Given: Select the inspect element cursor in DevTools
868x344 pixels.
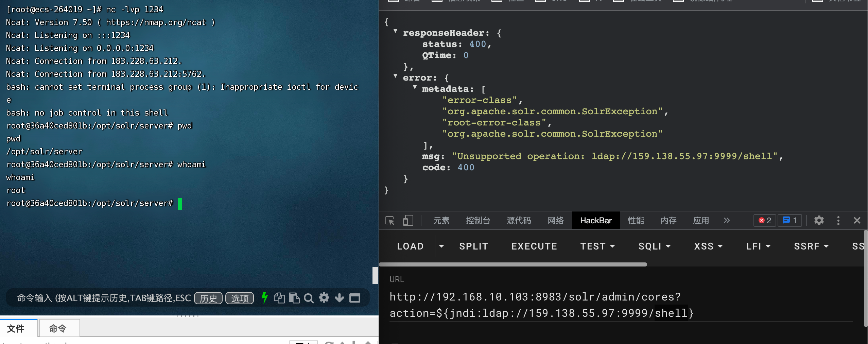Looking at the screenshot, I should (389, 221).
